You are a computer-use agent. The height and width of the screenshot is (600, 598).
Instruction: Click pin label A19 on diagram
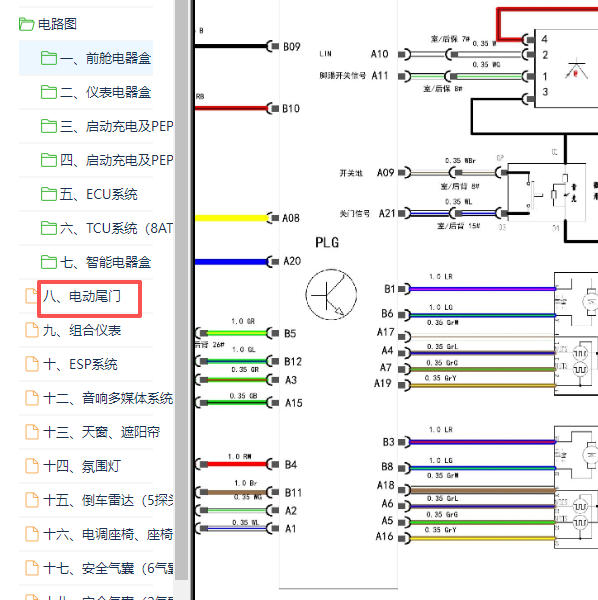click(383, 383)
